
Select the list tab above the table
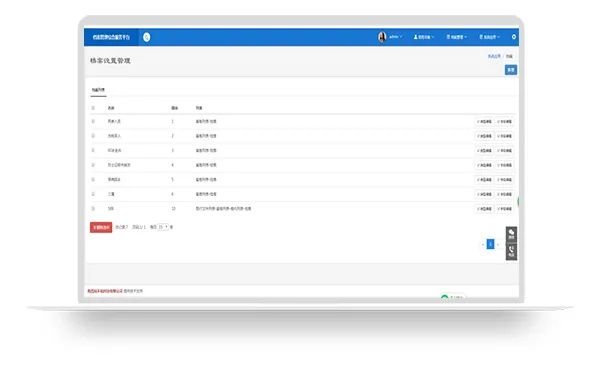tap(98, 90)
